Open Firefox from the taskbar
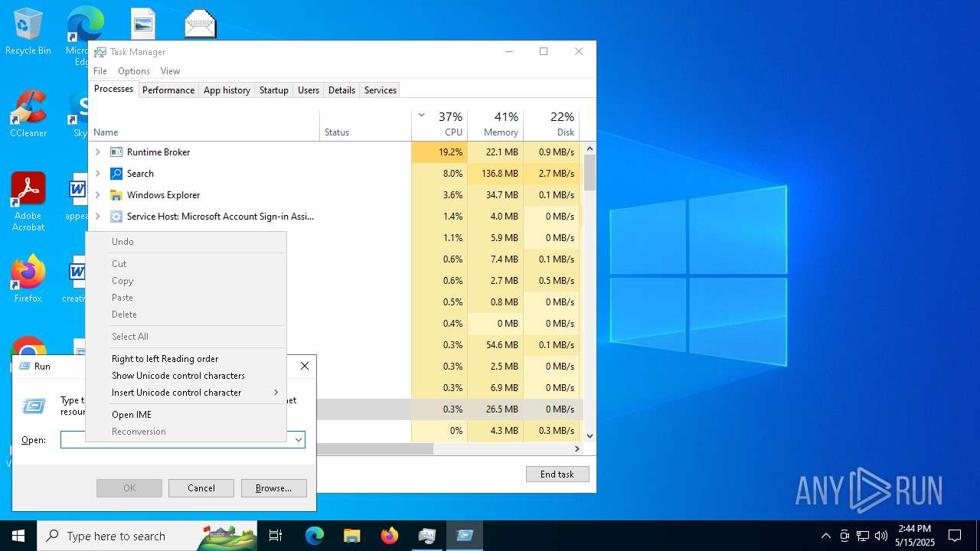The image size is (980, 551). [389, 536]
